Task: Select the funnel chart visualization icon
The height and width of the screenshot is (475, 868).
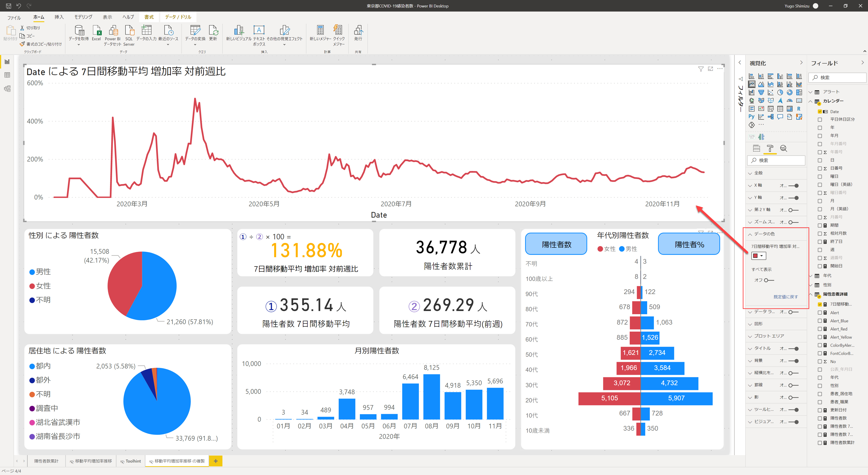Action: 761,92
